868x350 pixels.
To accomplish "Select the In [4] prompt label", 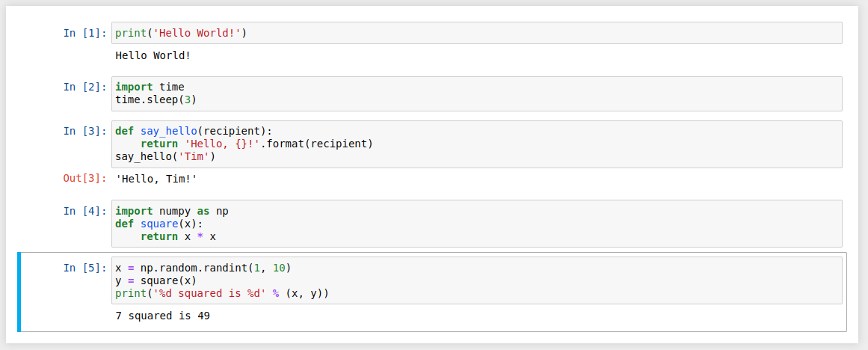I will (x=84, y=211).
